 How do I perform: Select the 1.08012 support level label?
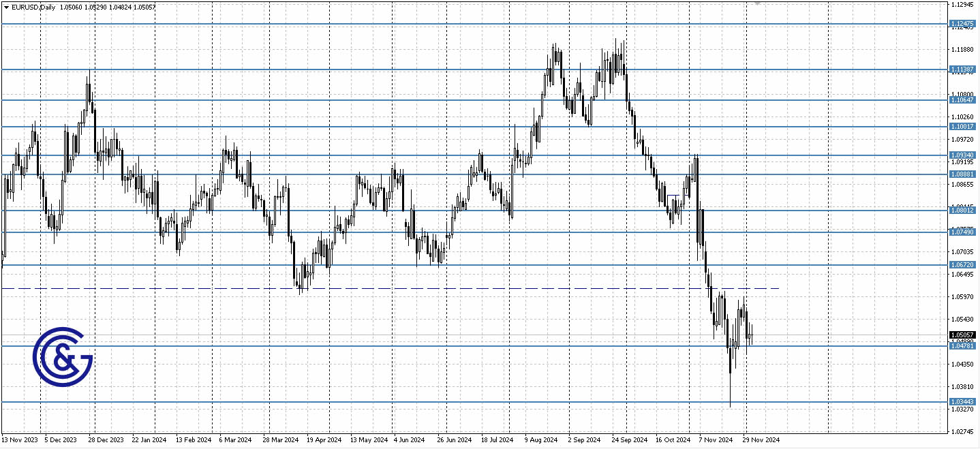pos(962,211)
